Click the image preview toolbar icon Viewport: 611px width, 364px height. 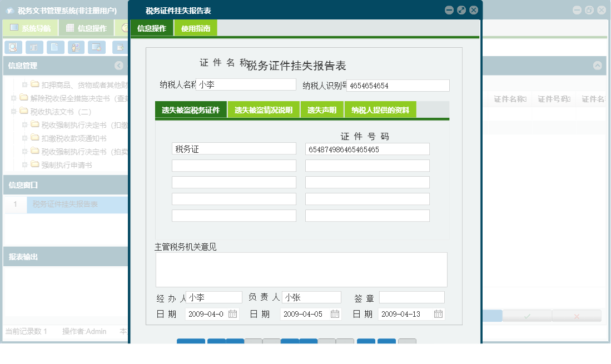pyautogui.click(x=96, y=47)
